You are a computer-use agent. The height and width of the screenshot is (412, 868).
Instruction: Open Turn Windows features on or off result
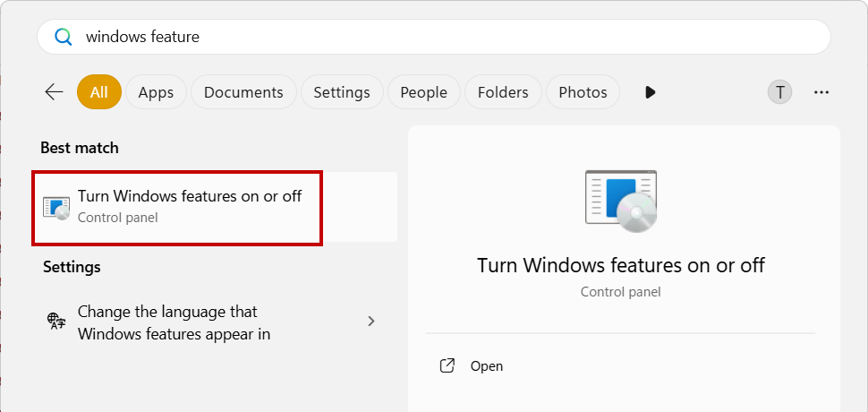(x=215, y=207)
